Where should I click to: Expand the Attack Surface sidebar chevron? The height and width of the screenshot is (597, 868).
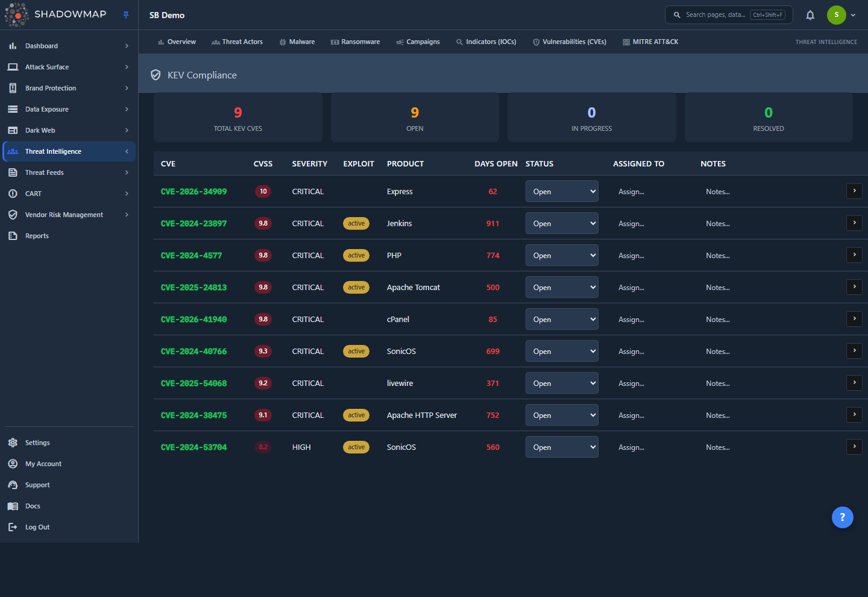(x=127, y=67)
